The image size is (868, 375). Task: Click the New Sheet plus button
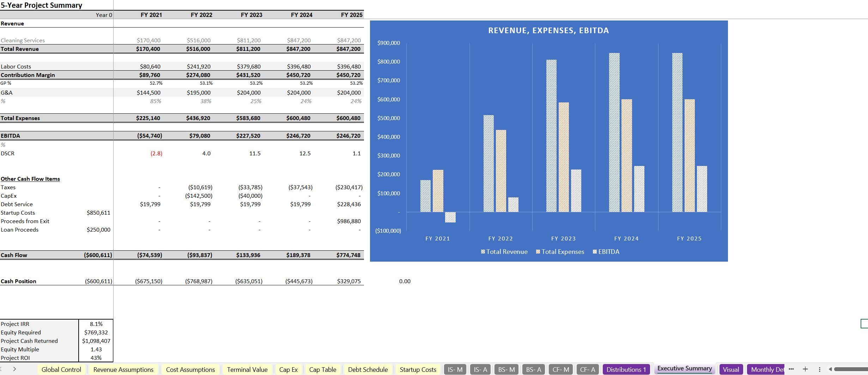[806, 369]
